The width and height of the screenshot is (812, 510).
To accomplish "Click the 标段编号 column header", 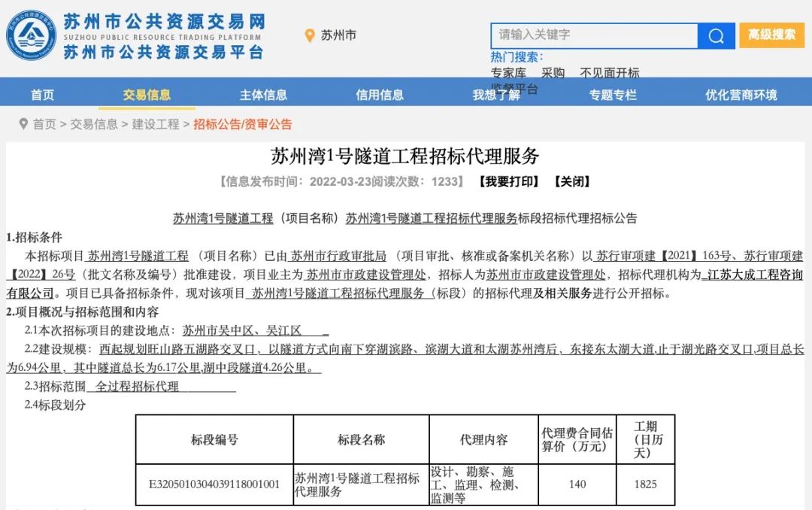I will coord(214,440).
